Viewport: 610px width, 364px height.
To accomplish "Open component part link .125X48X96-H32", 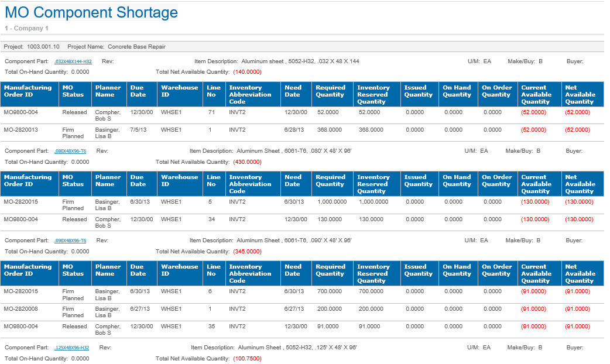I will [71, 348].
